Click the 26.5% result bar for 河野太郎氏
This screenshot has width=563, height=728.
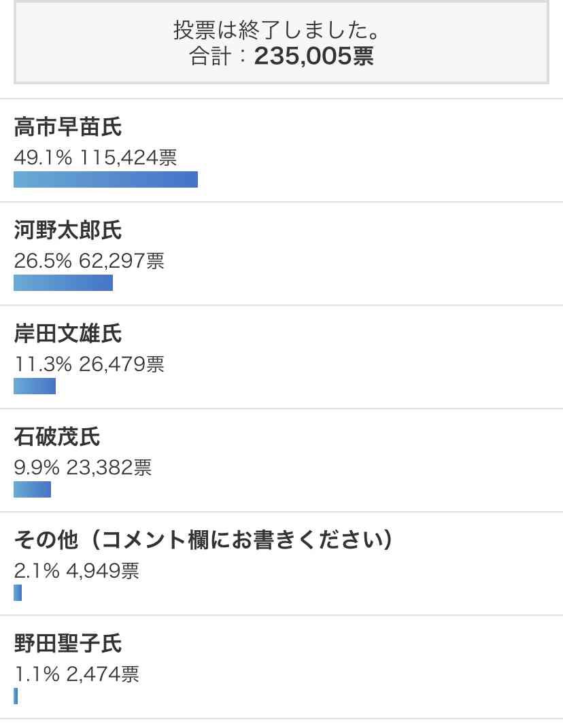(x=63, y=283)
